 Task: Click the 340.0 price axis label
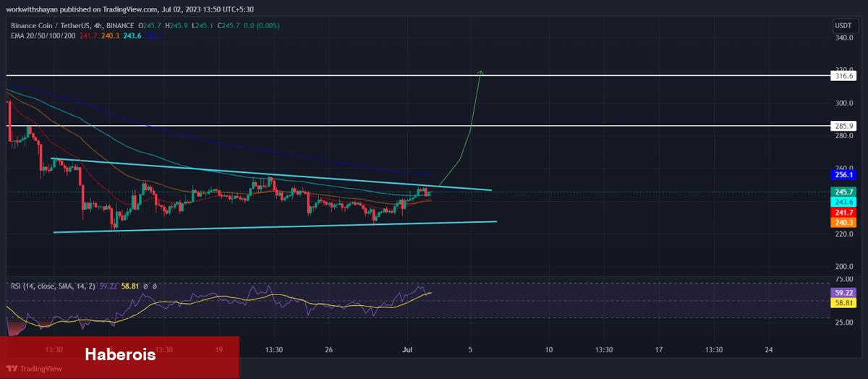click(x=843, y=38)
